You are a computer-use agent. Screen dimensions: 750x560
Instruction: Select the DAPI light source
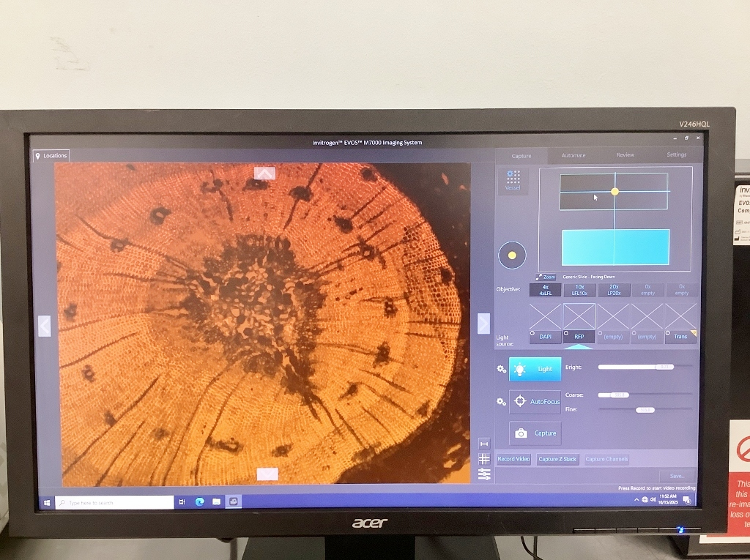click(546, 336)
